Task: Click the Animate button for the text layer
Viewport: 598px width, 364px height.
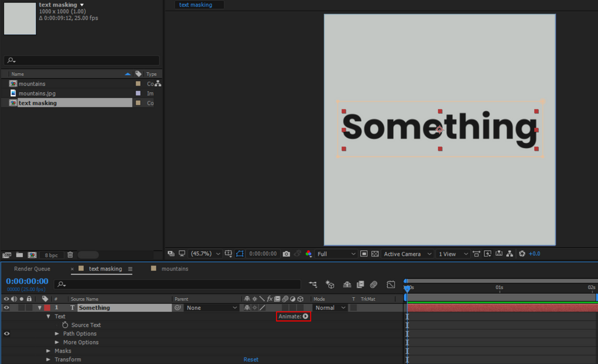Action: 293,316
